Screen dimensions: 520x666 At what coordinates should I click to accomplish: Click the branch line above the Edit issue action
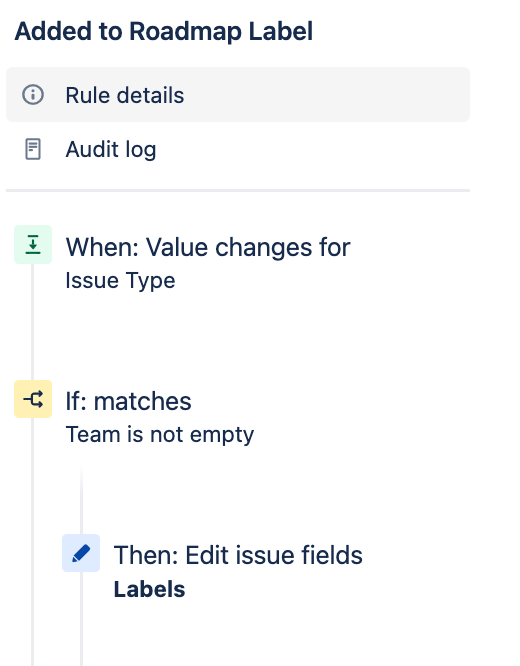point(81,500)
